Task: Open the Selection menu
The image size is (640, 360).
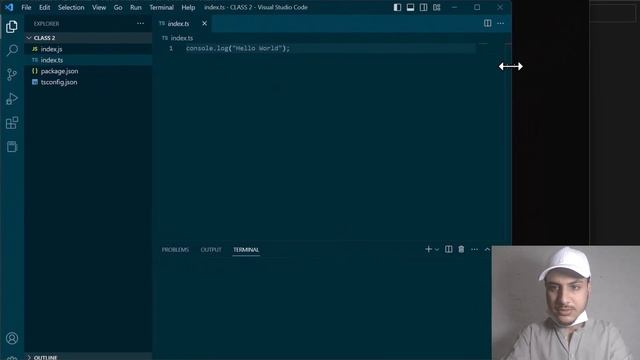Action: (x=71, y=7)
